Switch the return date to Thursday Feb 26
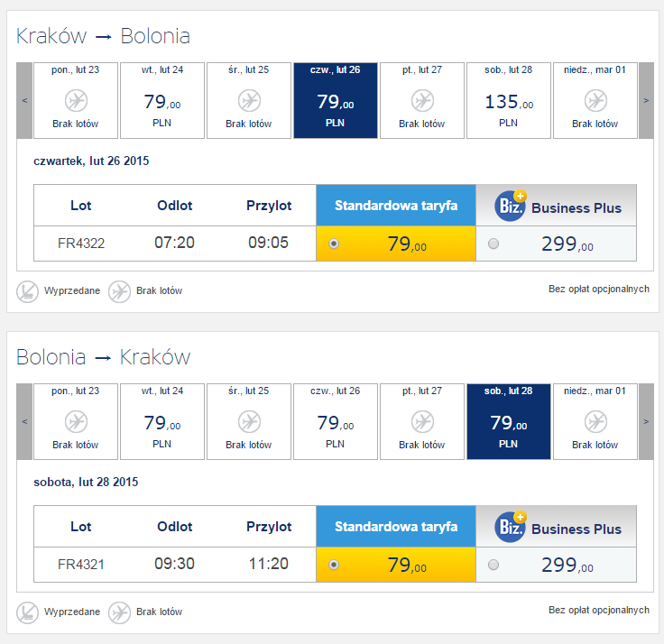The height and width of the screenshot is (644, 664). 335,421
